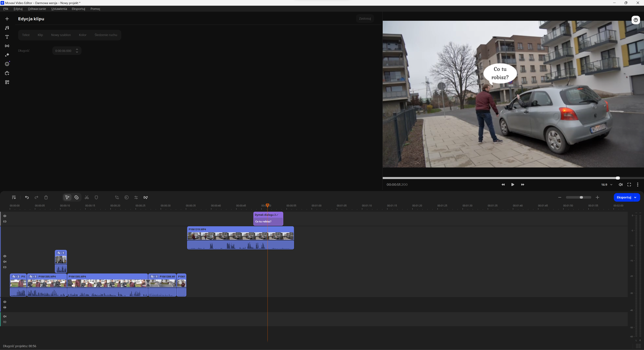Select the blade cut mode tool
The height and width of the screenshot is (350, 644).
(x=76, y=197)
